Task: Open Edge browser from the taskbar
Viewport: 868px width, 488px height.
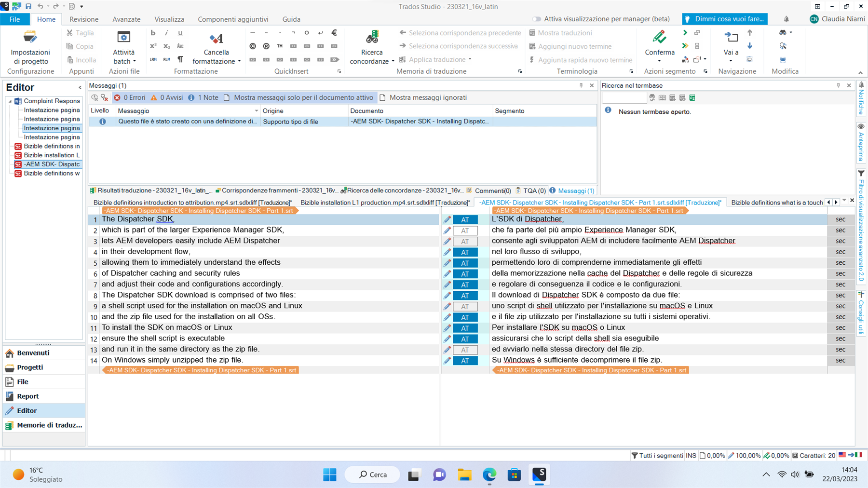Action: click(489, 475)
